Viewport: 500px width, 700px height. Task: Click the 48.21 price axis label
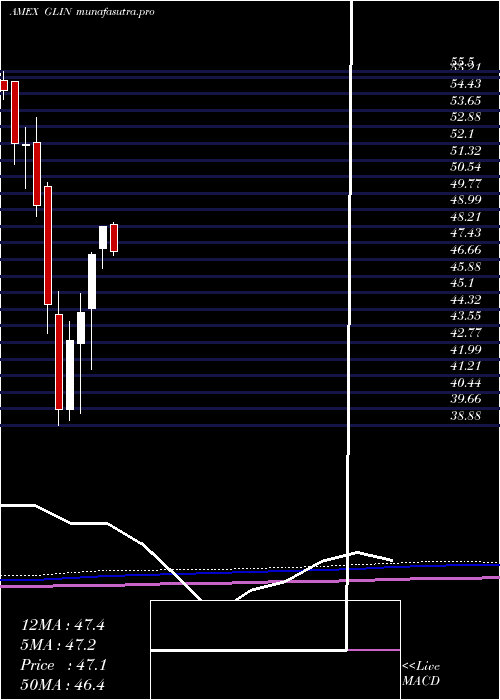[x=465, y=217]
